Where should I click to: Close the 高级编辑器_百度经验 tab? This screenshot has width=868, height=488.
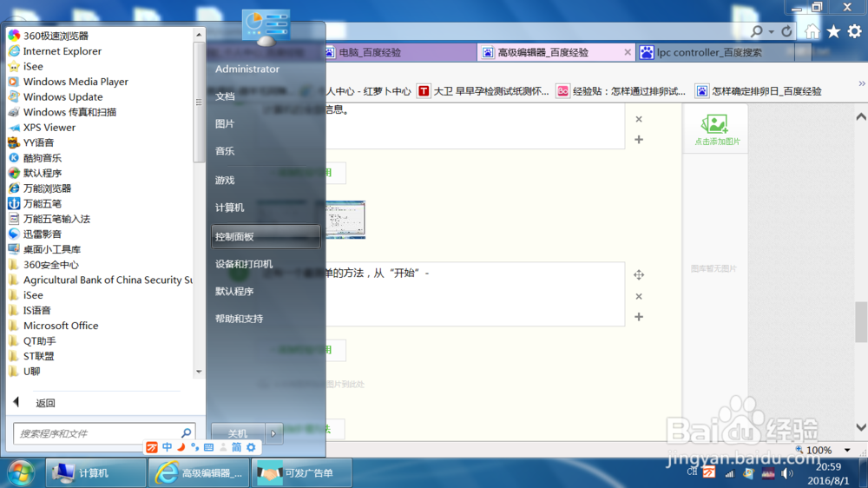coord(628,52)
